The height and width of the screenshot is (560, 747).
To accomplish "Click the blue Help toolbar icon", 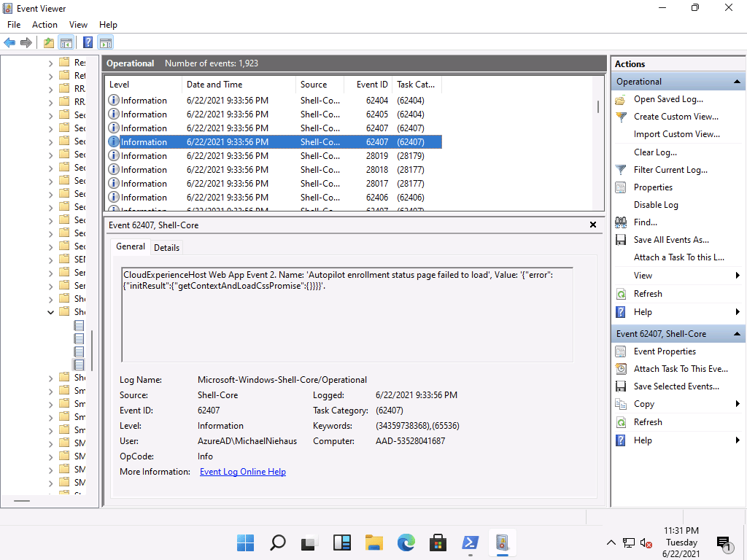I will pos(88,42).
